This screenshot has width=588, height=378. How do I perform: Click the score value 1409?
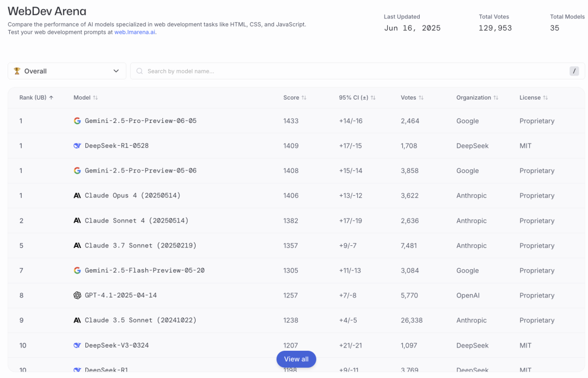pos(291,146)
